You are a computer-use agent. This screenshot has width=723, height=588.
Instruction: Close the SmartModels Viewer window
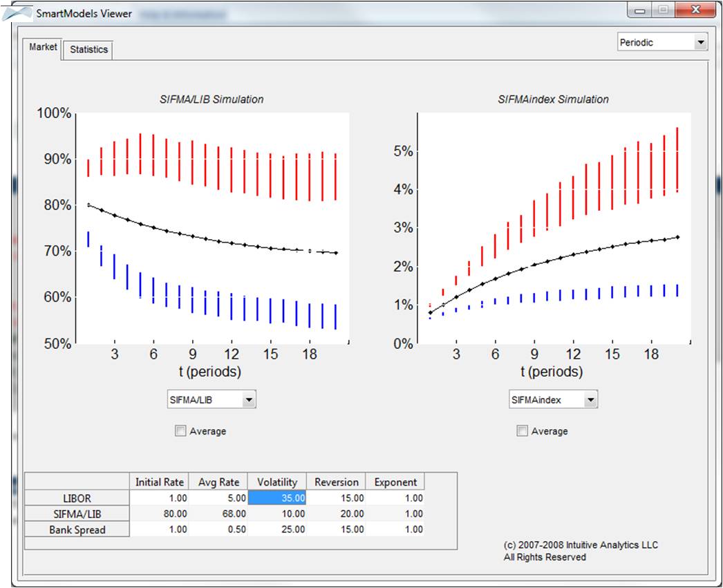695,10
